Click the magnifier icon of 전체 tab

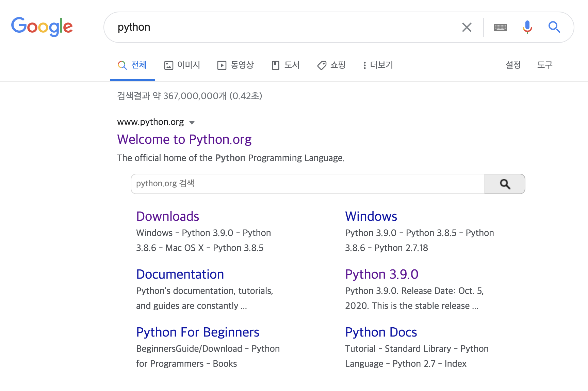122,65
